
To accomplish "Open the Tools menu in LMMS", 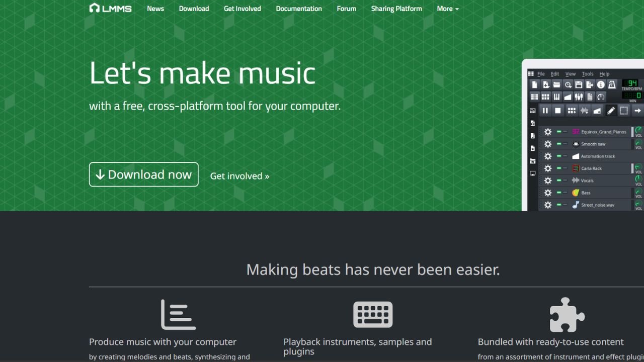I will click(x=588, y=74).
